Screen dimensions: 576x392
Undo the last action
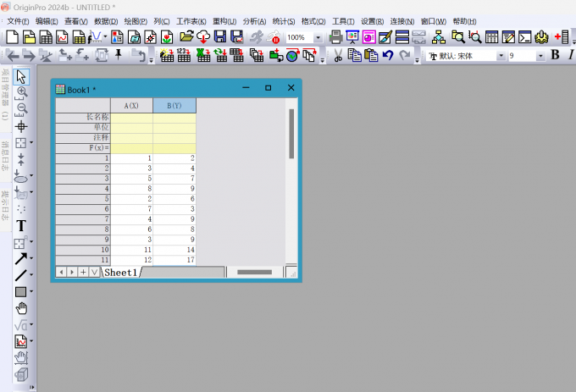[x=388, y=55]
